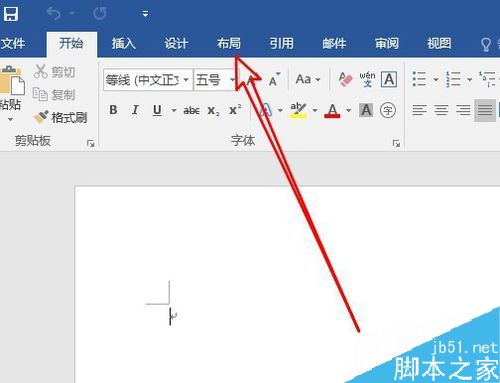Screen dimensions: 500x383
Task: Open the 审阅 (Review) tab
Action: [x=387, y=43]
